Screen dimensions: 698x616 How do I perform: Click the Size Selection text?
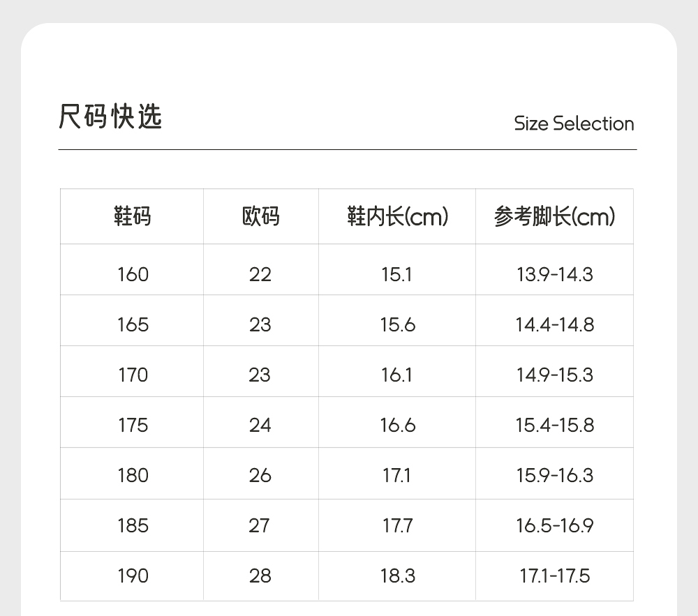[x=574, y=123]
